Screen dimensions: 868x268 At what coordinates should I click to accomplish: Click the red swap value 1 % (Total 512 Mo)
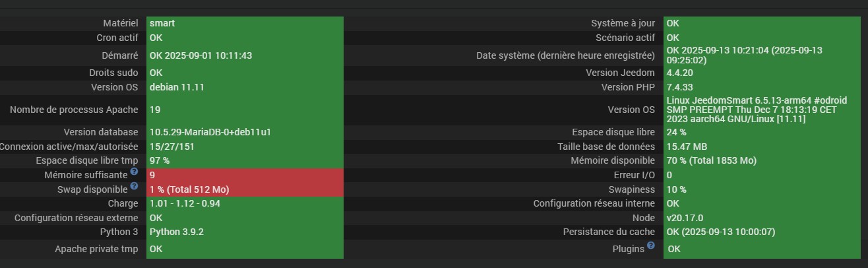click(x=189, y=189)
